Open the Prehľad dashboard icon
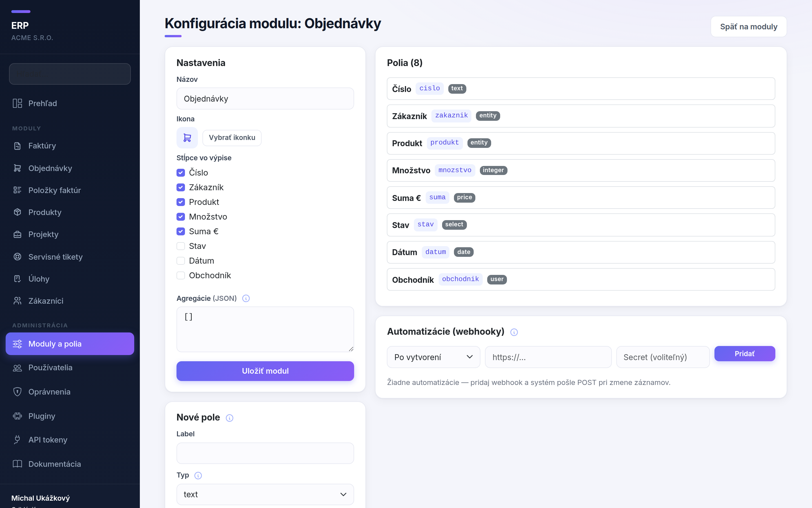This screenshot has height=508, width=812. pos(17,103)
